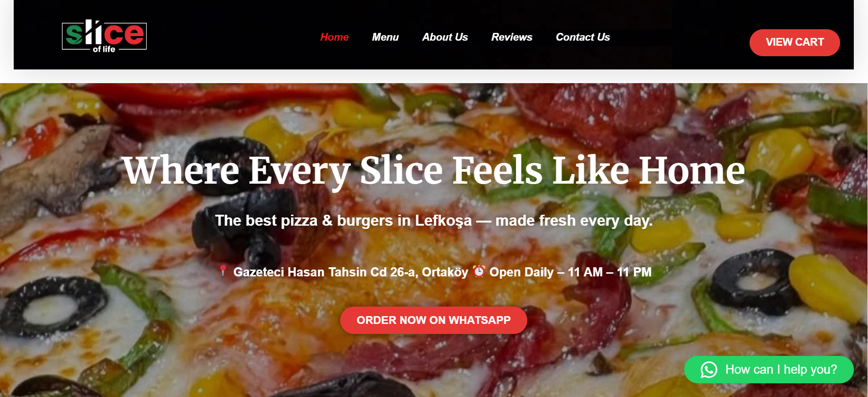Click the View Cart button
Image resolution: width=868 pixels, height=397 pixels.
click(x=794, y=42)
